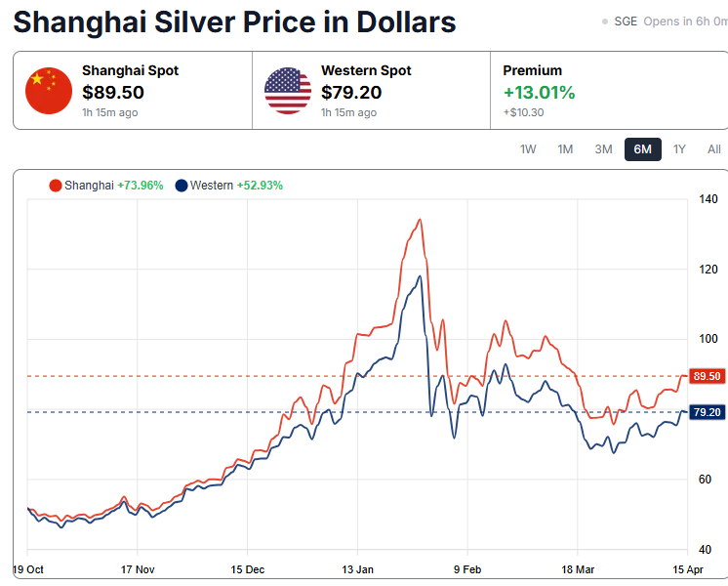Show the All time range
This screenshot has height=586, width=728.
[x=714, y=149]
